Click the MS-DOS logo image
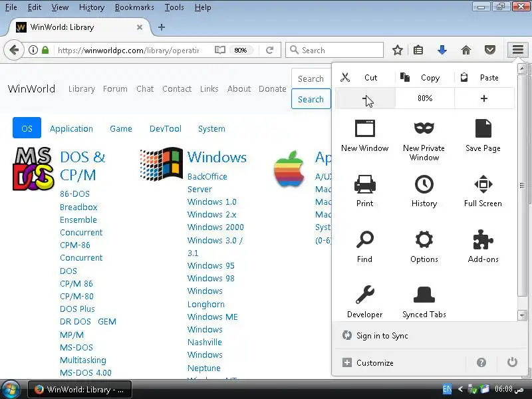This screenshot has height=399, width=532. pos(33,169)
